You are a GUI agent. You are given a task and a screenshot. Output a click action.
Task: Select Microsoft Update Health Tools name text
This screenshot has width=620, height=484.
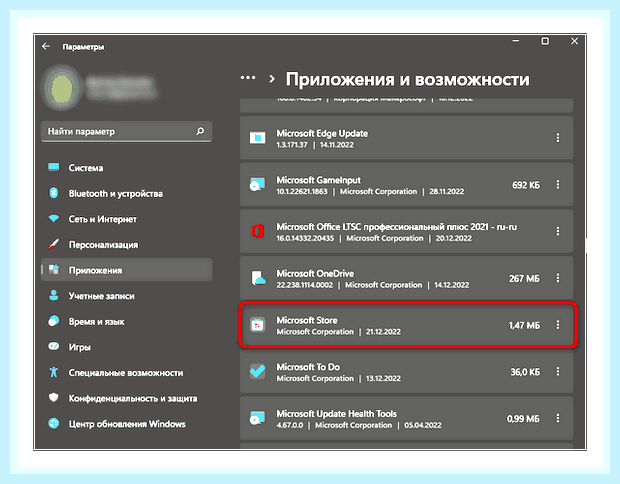[x=336, y=413]
